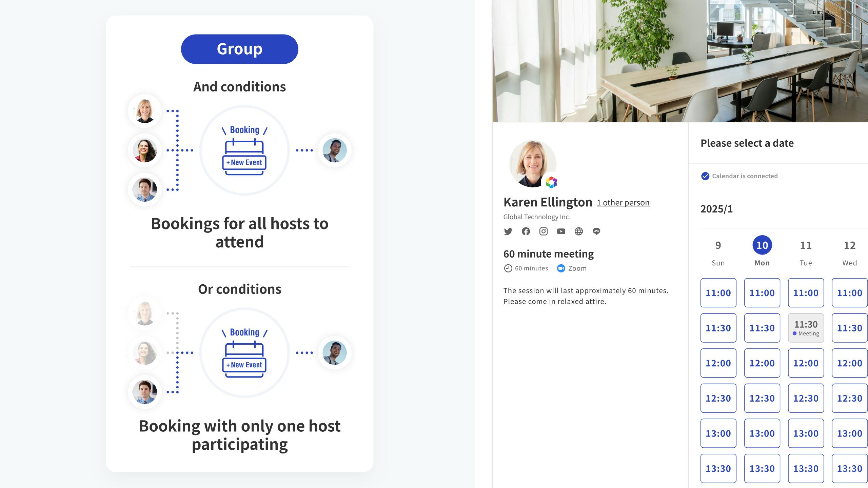The height and width of the screenshot is (488, 868).
Task: Open the Facebook profile icon
Action: pos(526,231)
